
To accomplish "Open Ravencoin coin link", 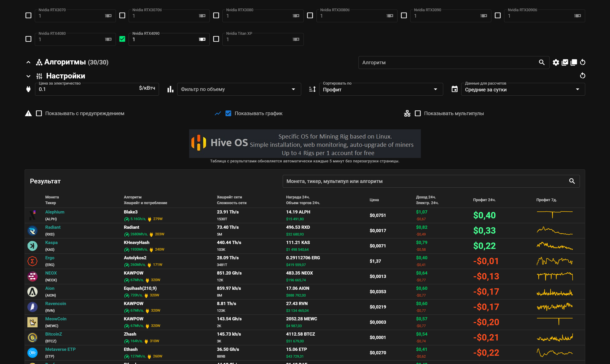I will click(55, 303).
